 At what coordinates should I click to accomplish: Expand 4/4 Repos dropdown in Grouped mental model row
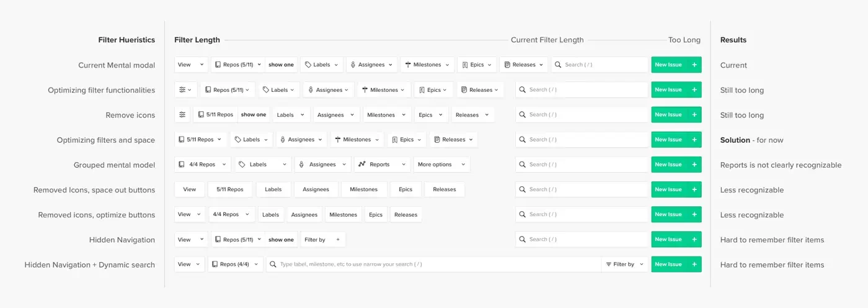pyautogui.click(x=202, y=165)
